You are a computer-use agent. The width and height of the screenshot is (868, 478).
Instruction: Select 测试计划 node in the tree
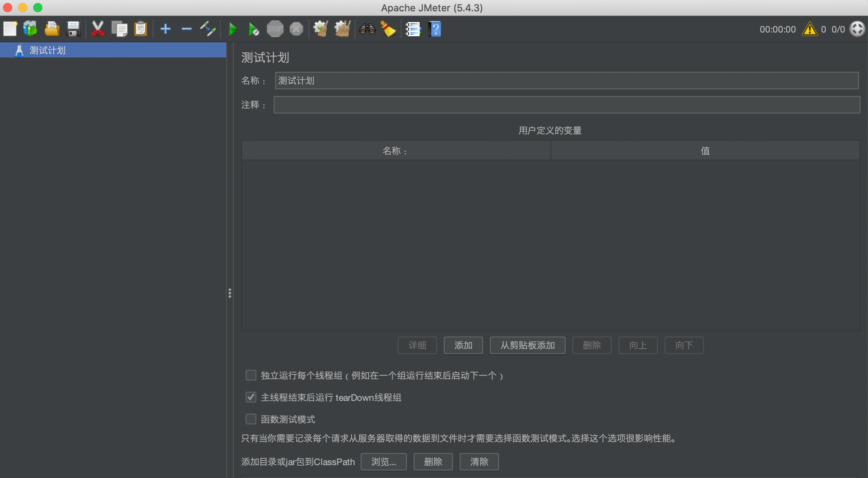coord(113,50)
